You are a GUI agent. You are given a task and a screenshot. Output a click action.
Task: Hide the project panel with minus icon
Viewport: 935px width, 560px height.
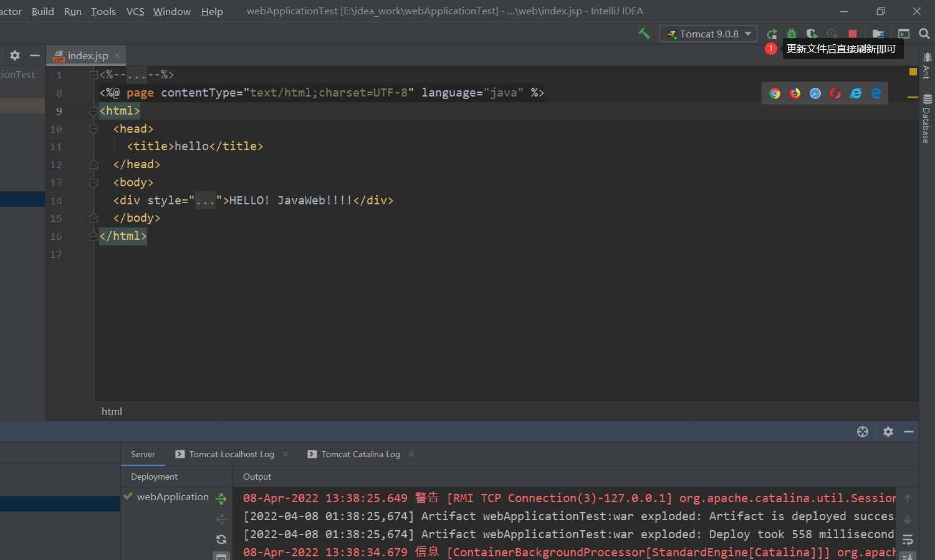tap(35, 55)
